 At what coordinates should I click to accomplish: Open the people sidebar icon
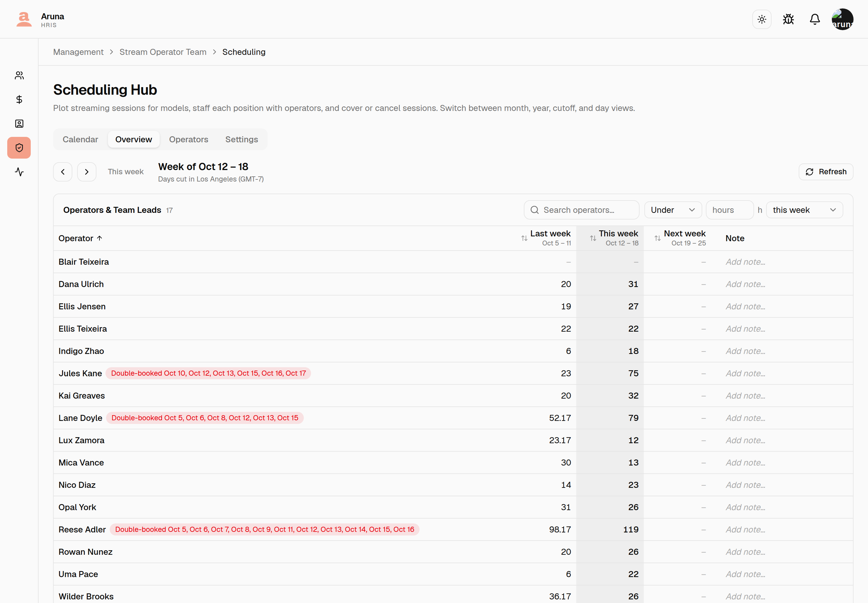coord(19,76)
